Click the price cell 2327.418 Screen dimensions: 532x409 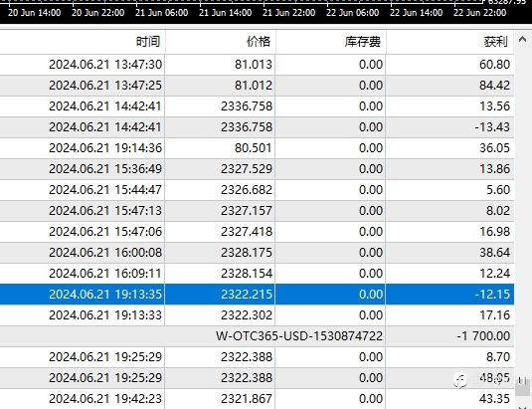(247, 232)
